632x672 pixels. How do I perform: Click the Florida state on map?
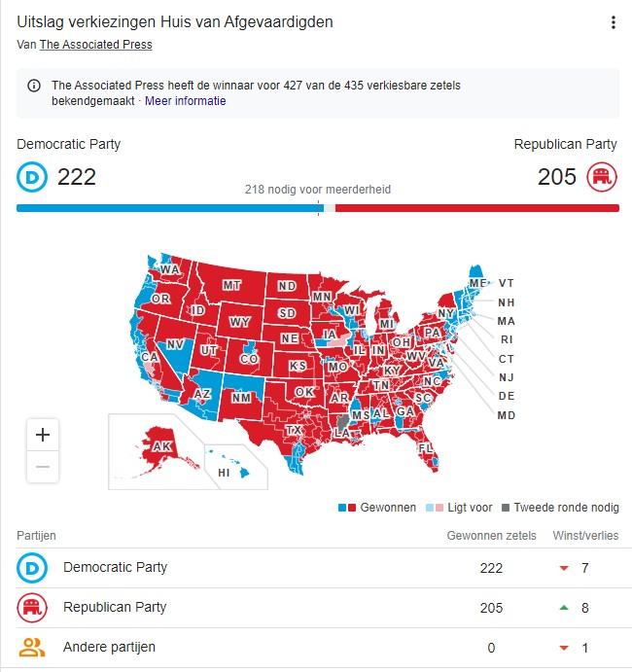426,448
